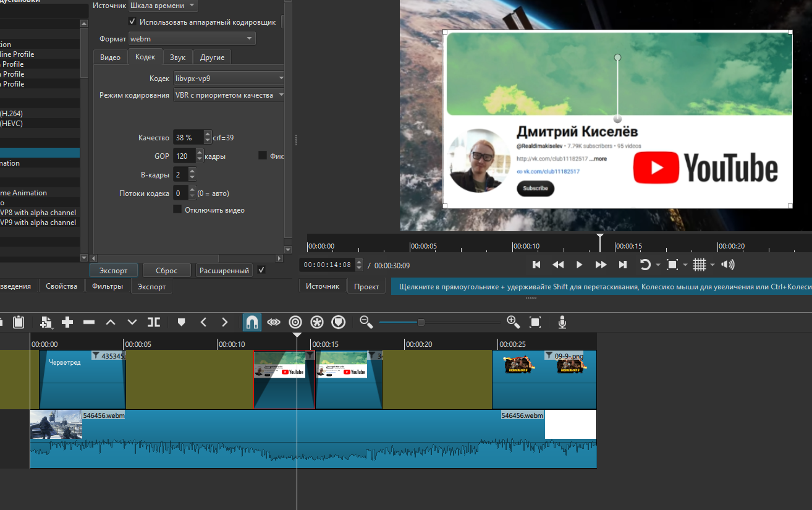Toggle scrub while dragging eye icon
The image size is (812, 510).
click(274, 322)
